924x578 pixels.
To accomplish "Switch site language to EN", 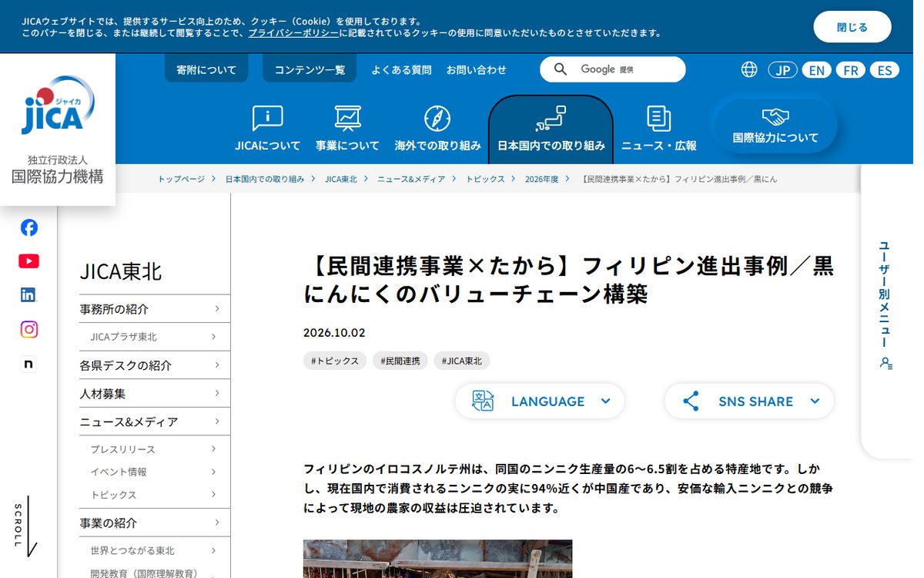I will (816, 70).
